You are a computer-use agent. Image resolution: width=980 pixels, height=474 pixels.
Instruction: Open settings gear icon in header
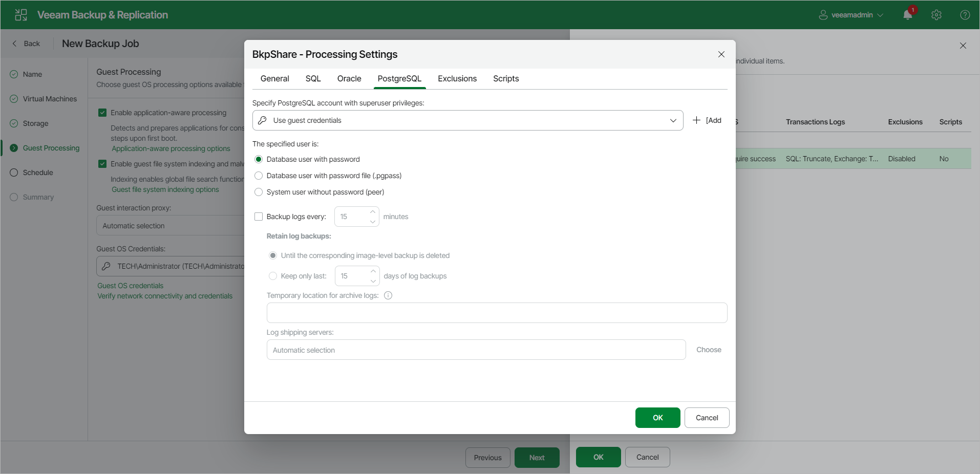point(936,15)
